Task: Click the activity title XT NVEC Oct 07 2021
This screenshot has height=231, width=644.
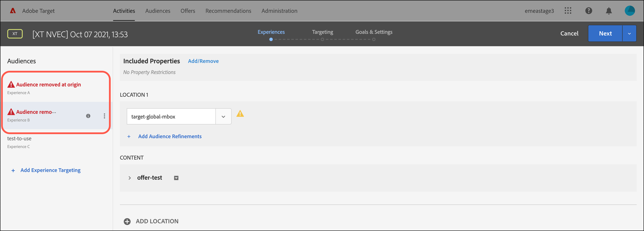Action: click(80, 34)
